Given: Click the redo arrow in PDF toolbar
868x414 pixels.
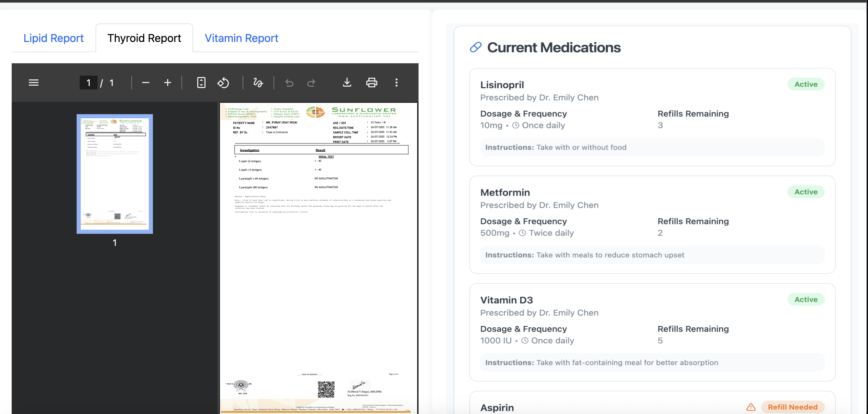Looking at the screenshot, I should (x=311, y=83).
